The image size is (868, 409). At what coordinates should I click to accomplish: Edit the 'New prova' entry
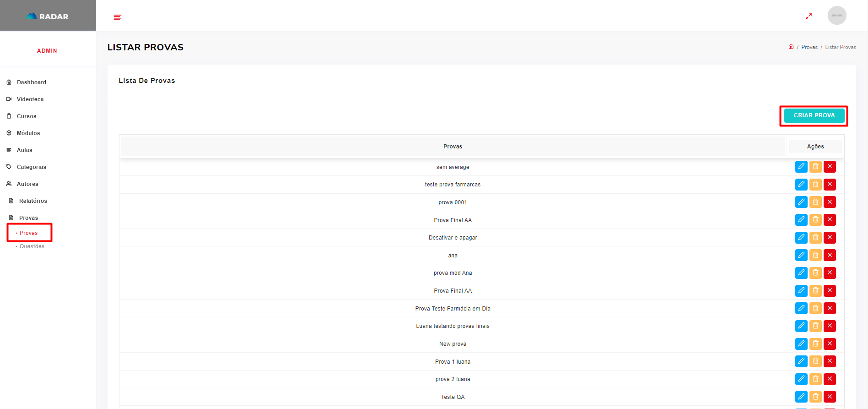(801, 344)
